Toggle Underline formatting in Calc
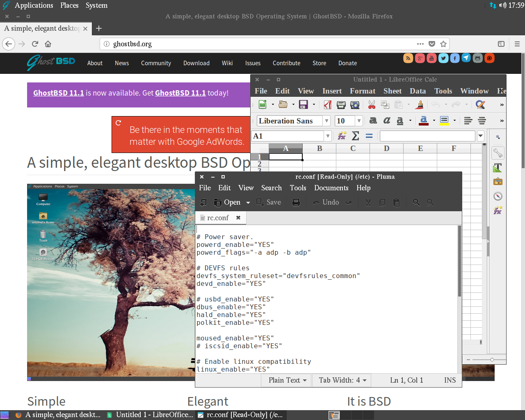The height and width of the screenshot is (420, 525). pyautogui.click(x=400, y=121)
